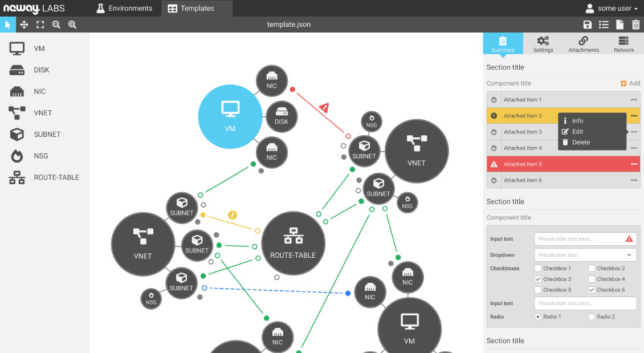Open the Dropdown in the component section
Screen dimensions: 644x353
(585, 254)
